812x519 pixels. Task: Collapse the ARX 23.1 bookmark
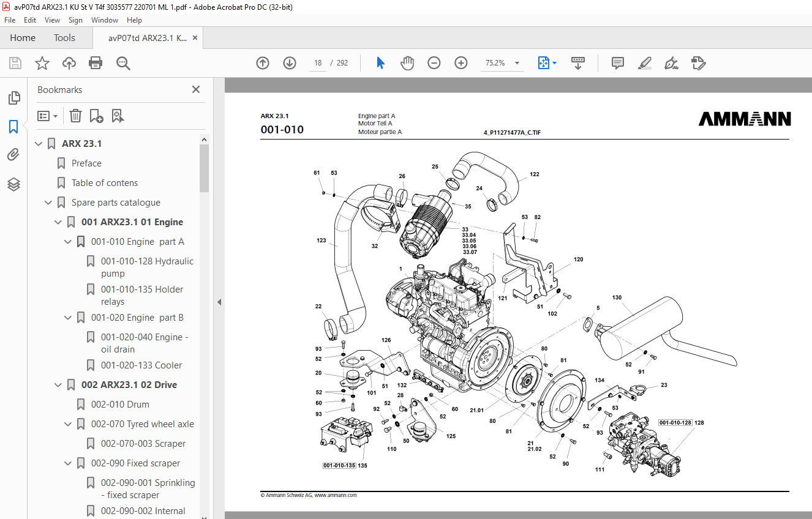point(39,144)
